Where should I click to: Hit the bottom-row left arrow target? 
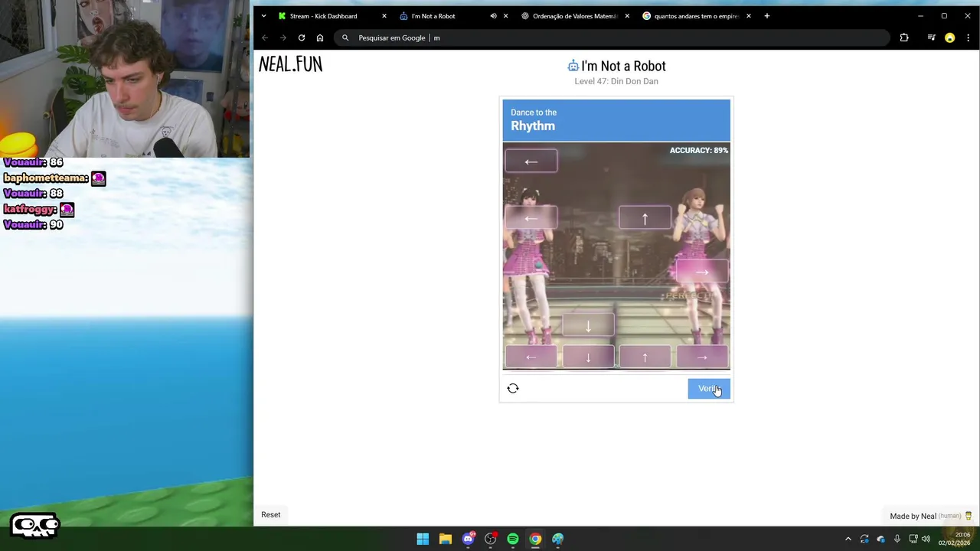click(531, 357)
